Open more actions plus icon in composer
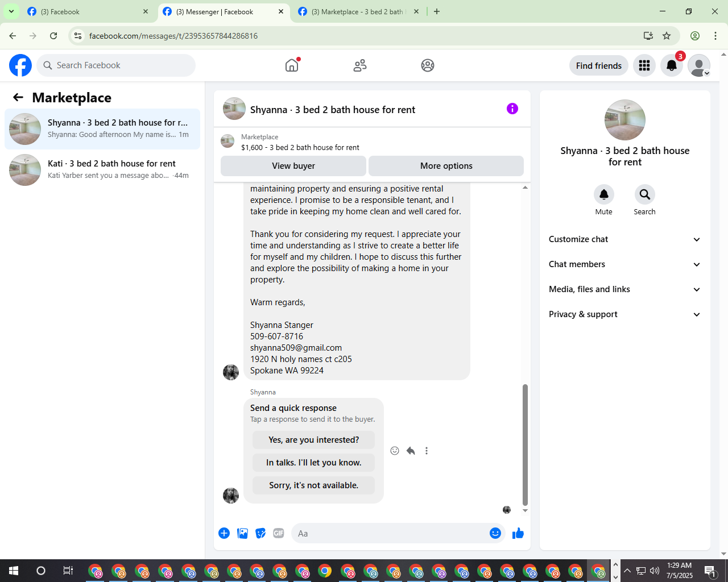728x582 pixels. pyautogui.click(x=224, y=533)
